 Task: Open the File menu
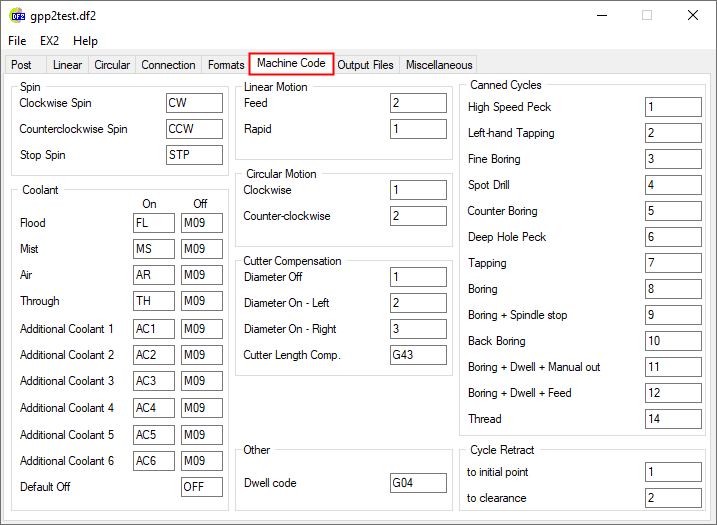coord(17,41)
